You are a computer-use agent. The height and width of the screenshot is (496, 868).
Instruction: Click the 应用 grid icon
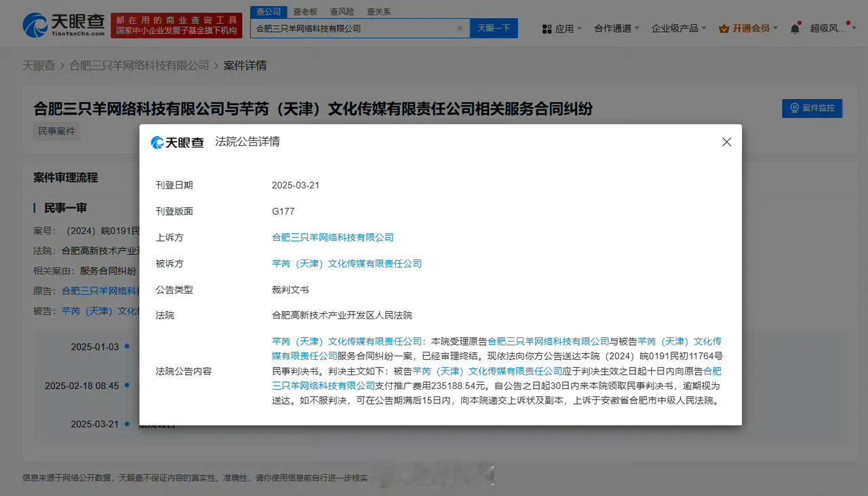click(x=547, y=29)
